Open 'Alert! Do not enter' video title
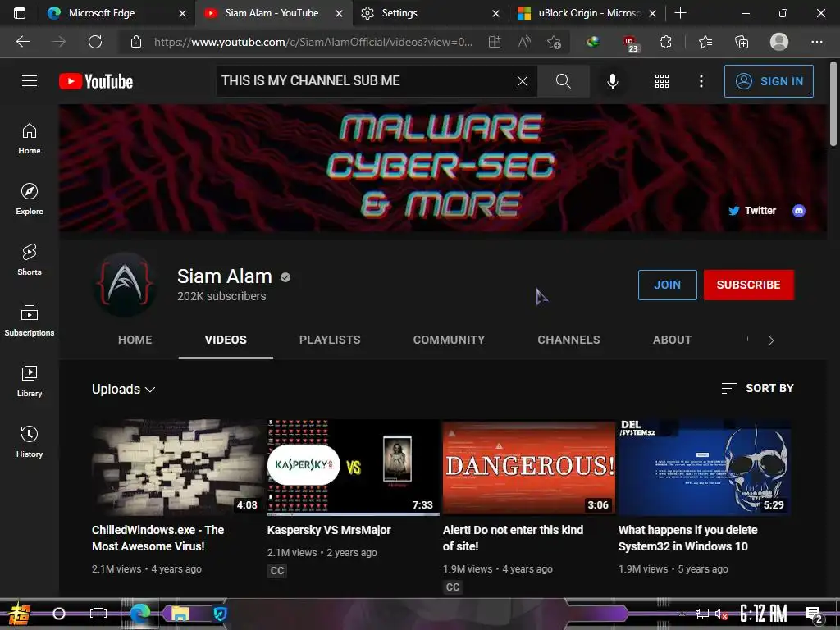 pos(513,538)
